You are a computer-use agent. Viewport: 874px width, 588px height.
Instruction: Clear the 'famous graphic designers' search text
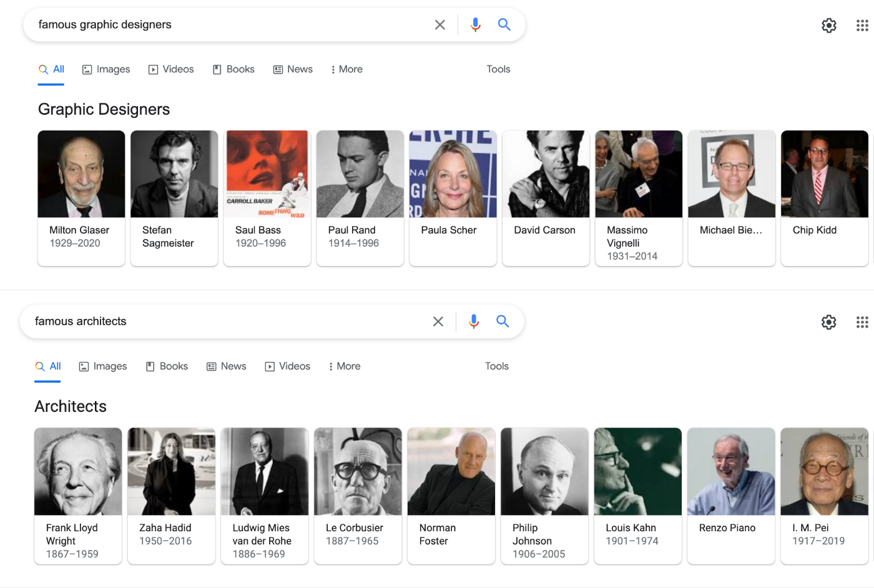439,25
